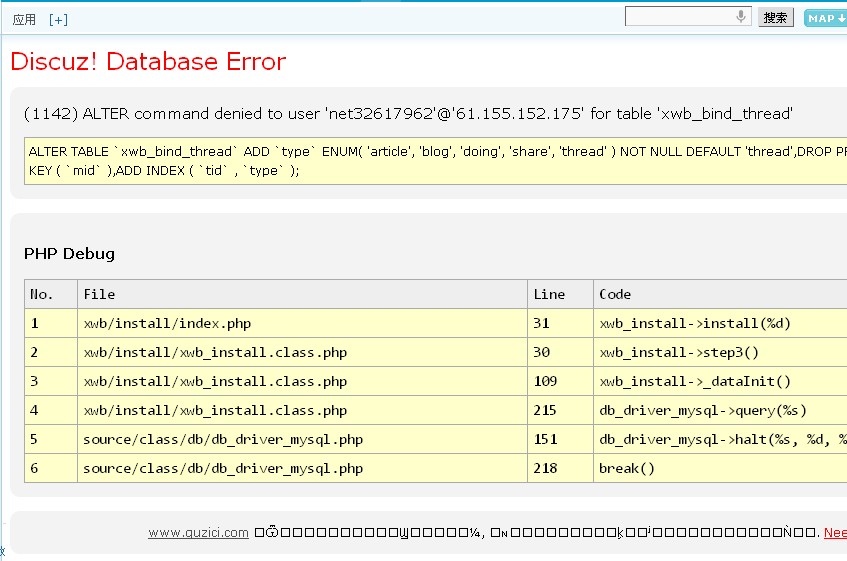Click line number 151 cell

(560, 440)
